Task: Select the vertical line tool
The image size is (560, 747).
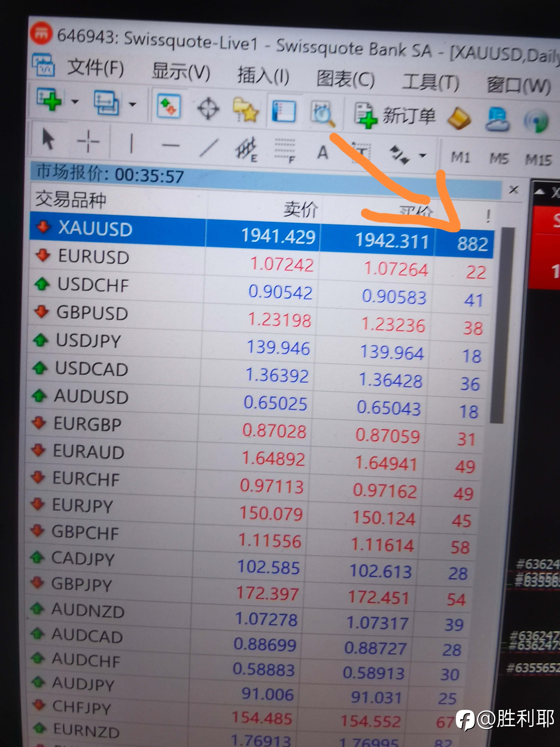Action: pyautogui.click(x=131, y=143)
